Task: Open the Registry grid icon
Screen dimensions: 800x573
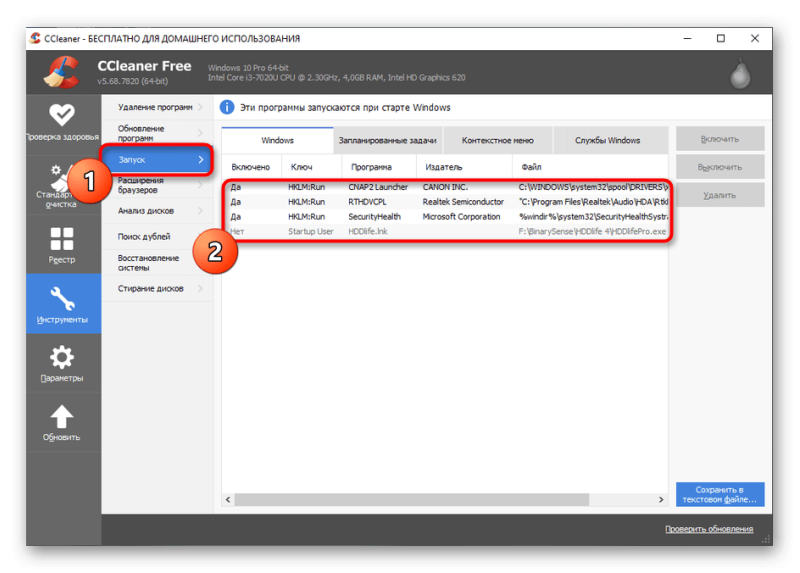Action: [62, 238]
